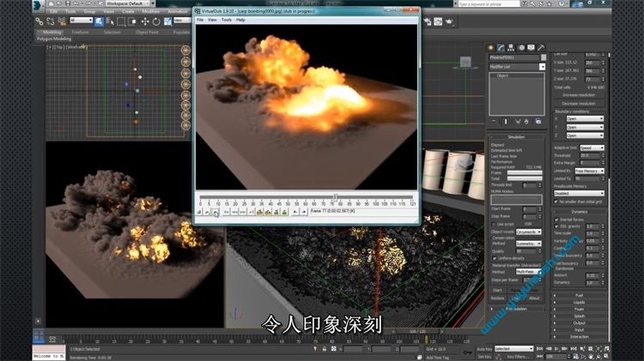Activate the Select and Scale tool
The width and height of the screenshot is (644, 361).
[x=168, y=21]
